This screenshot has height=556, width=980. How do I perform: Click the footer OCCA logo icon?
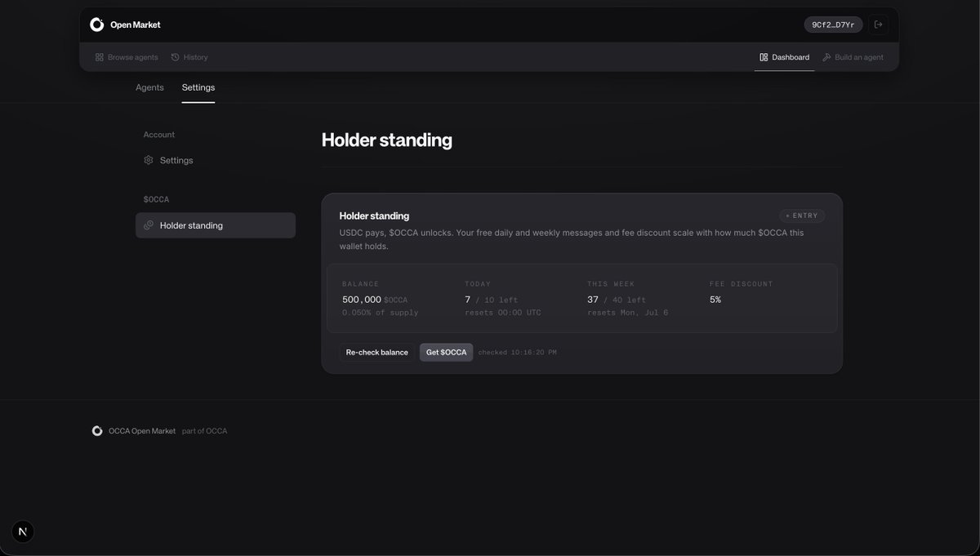coord(97,431)
